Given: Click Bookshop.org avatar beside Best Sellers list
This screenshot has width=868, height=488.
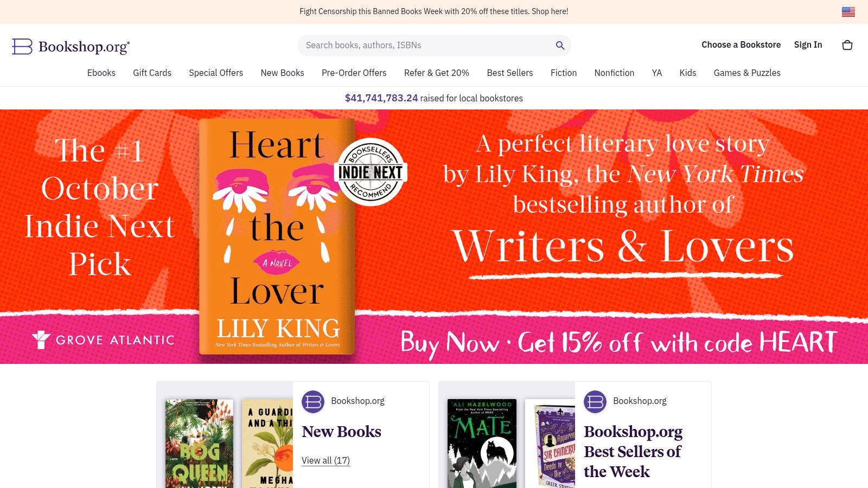Looking at the screenshot, I should pyautogui.click(x=595, y=402).
